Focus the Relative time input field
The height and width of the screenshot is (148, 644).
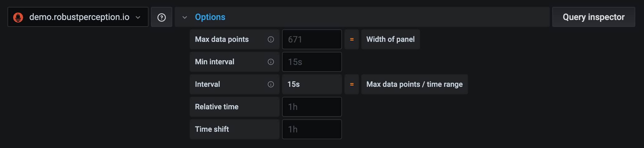point(312,107)
